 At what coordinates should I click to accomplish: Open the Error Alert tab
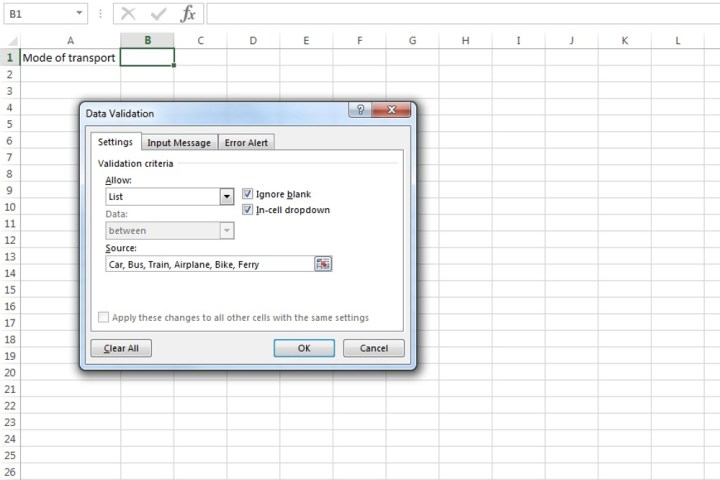click(246, 143)
